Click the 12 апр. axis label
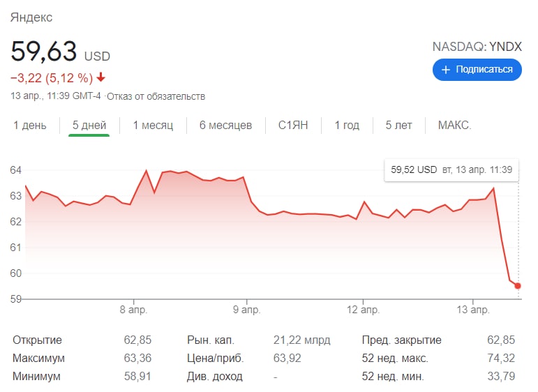 pyautogui.click(x=363, y=310)
